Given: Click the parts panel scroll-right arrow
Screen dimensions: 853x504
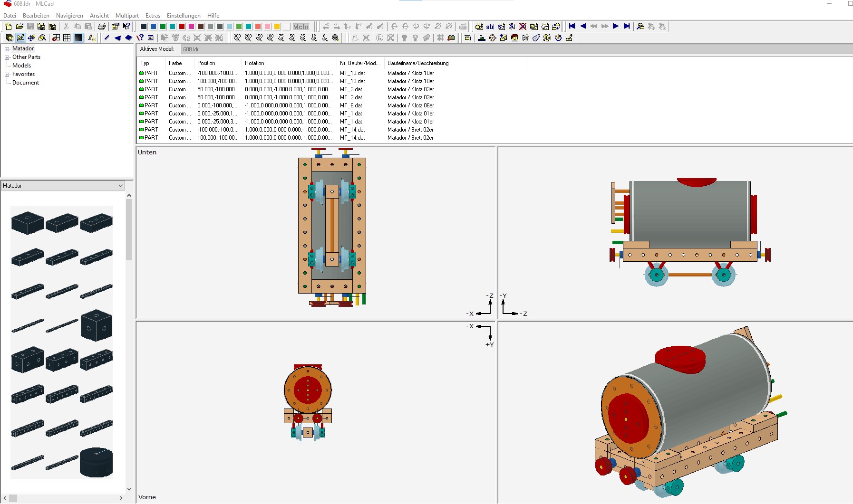Looking at the screenshot, I should pyautogui.click(x=121, y=498).
